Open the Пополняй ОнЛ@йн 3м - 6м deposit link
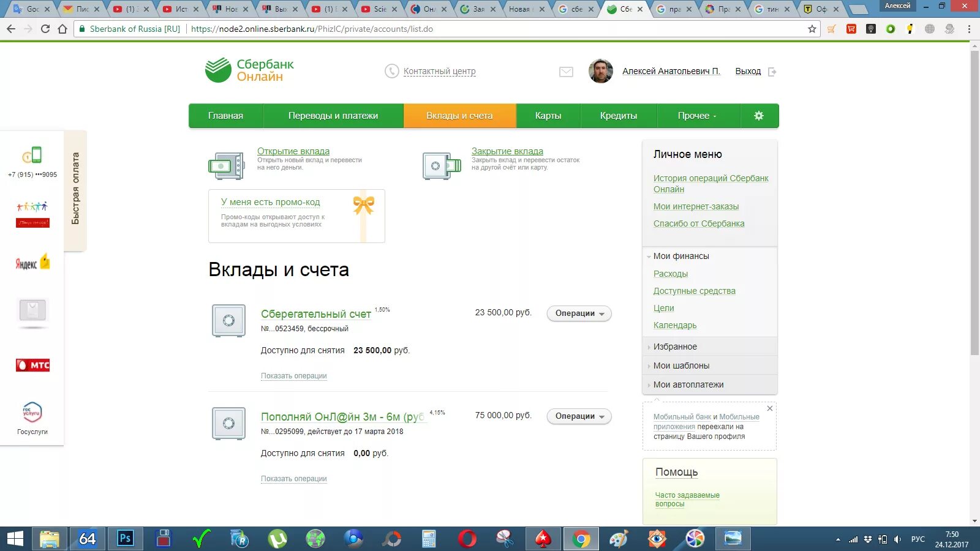The width and height of the screenshot is (980, 551). tap(343, 417)
